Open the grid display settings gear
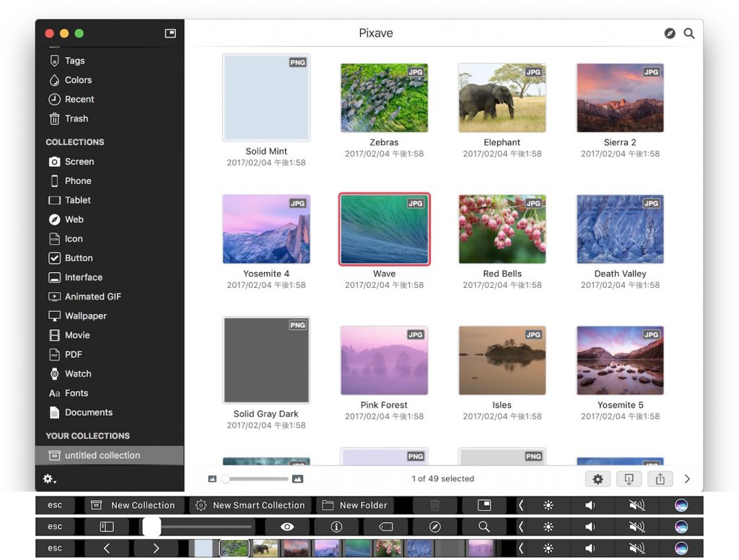The width and height of the screenshot is (739, 560). pyautogui.click(x=598, y=478)
